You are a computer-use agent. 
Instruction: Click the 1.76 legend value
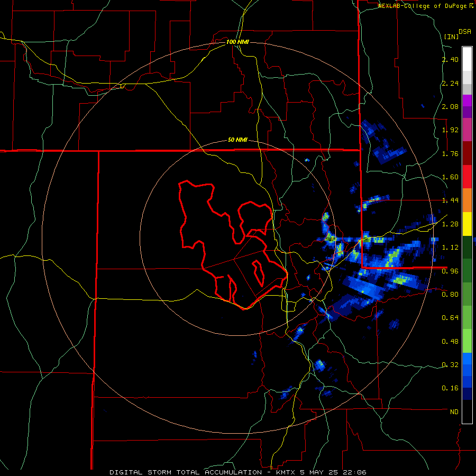click(x=450, y=153)
